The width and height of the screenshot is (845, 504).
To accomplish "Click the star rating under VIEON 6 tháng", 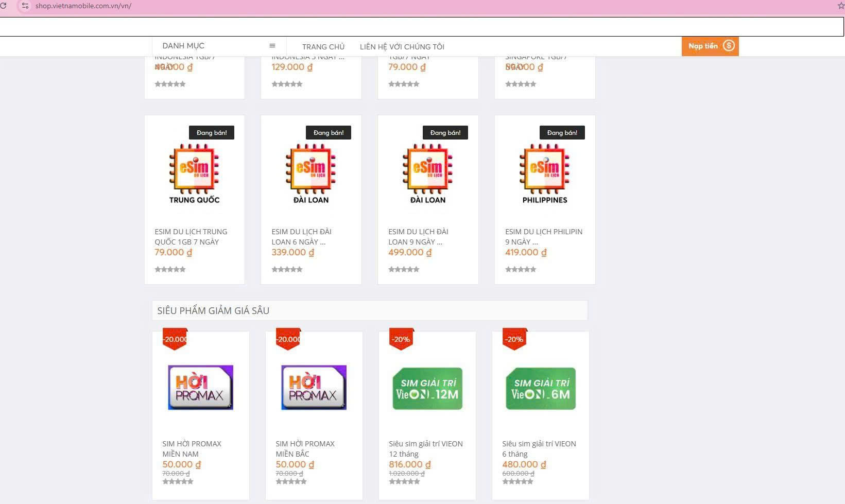I will click(518, 482).
